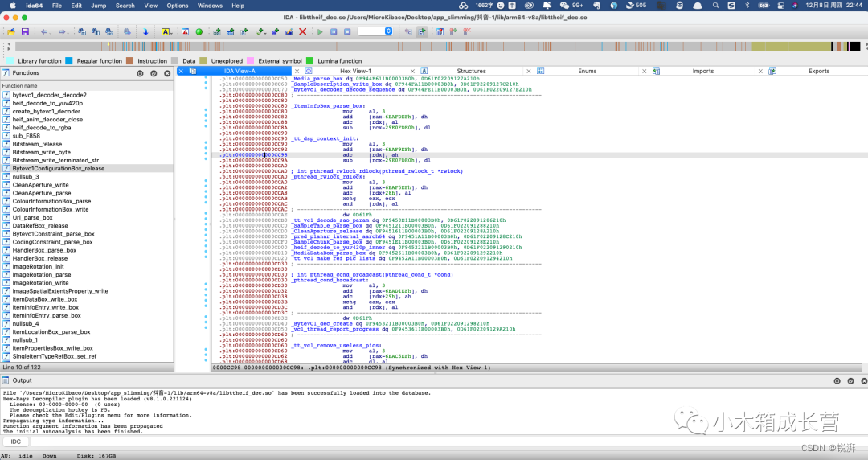This screenshot has height=460, width=868.
Task: Click the second binoculars search icon
Action: [96, 31]
